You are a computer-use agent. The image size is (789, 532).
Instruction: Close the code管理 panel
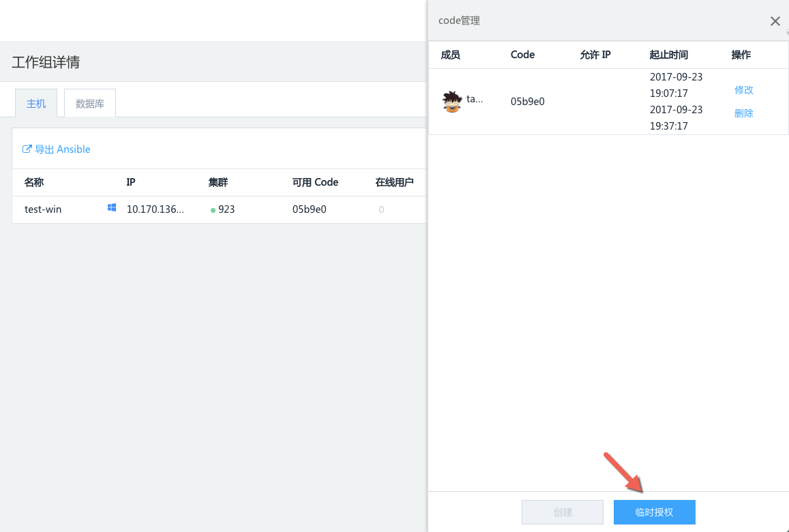tap(775, 21)
